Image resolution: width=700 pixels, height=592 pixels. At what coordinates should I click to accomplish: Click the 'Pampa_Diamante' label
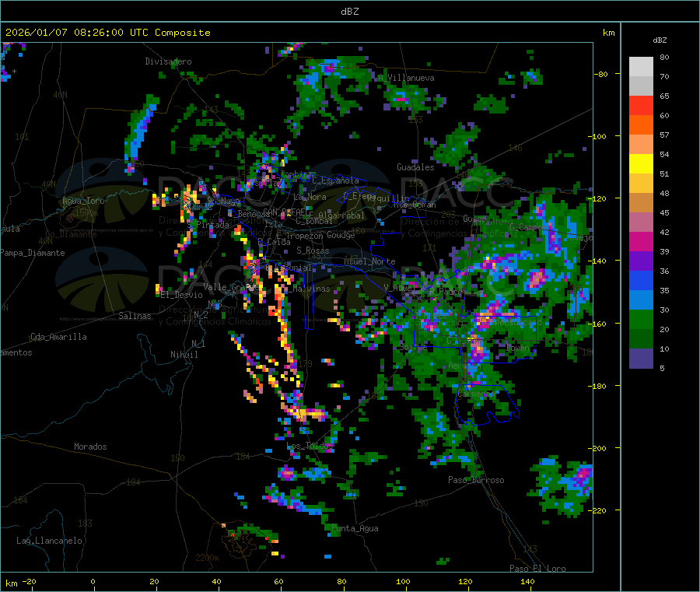point(32,253)
